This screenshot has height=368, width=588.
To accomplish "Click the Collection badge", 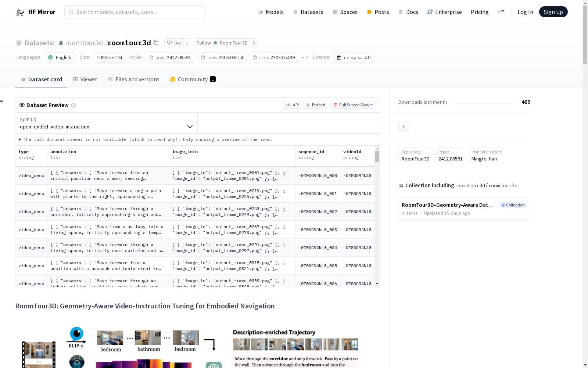I will 513,205.
